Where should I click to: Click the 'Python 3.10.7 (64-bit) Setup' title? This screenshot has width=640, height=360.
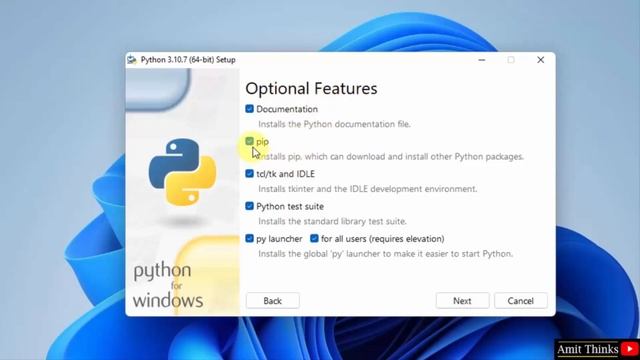[188, 60]
